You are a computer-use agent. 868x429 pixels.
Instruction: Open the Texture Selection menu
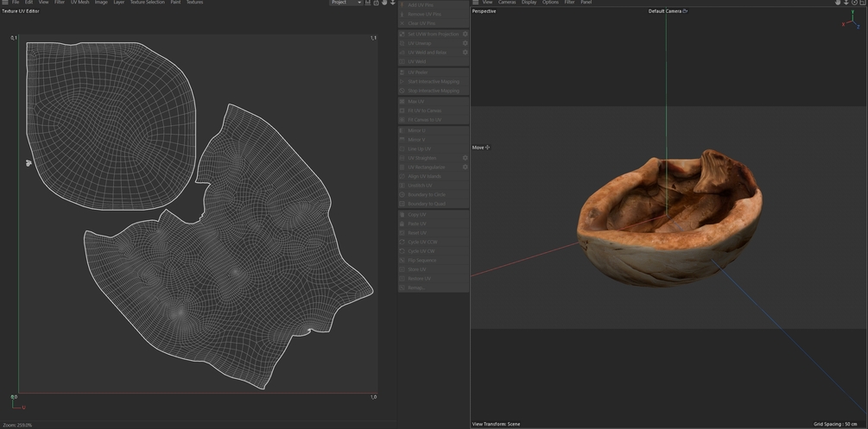click(147, 3)
